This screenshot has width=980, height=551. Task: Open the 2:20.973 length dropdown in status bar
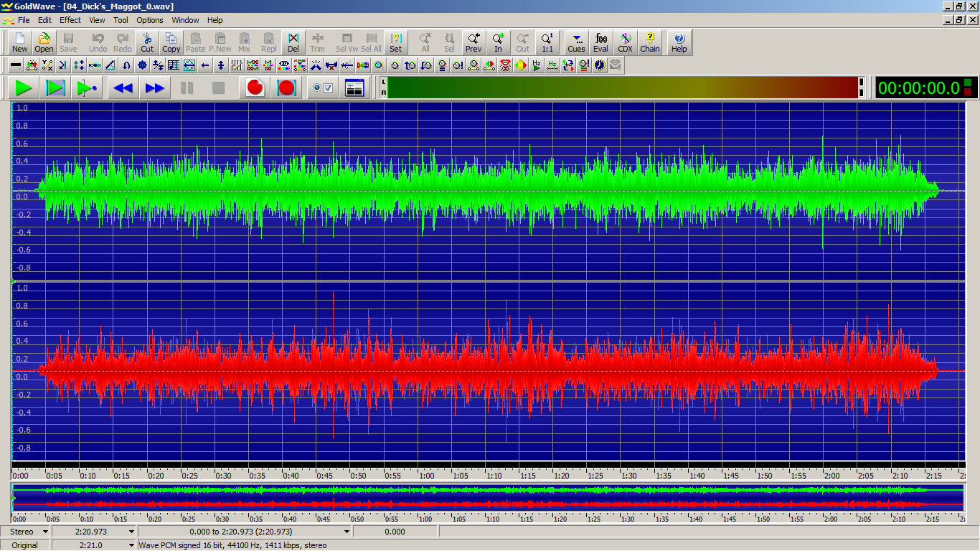(131, 532)
